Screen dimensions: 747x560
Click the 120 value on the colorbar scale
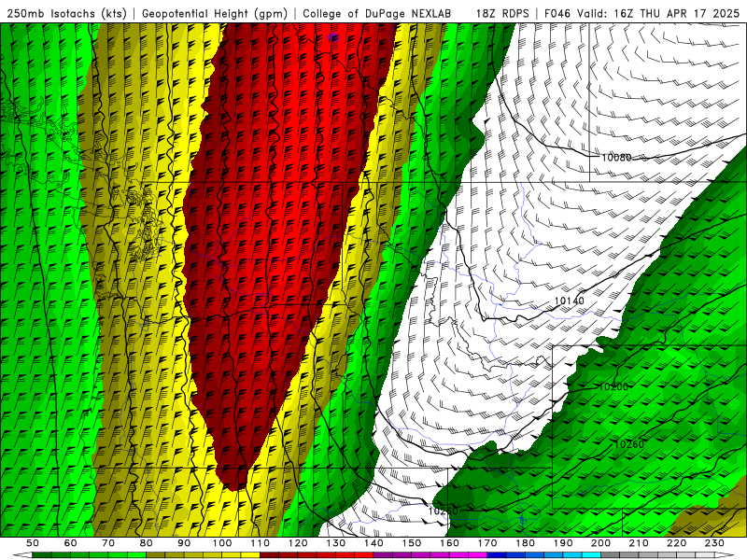[x=298, y=543]
